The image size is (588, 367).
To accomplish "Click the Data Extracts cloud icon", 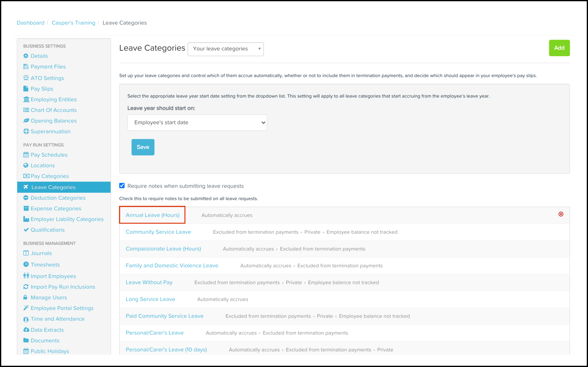I will point(26,330).
